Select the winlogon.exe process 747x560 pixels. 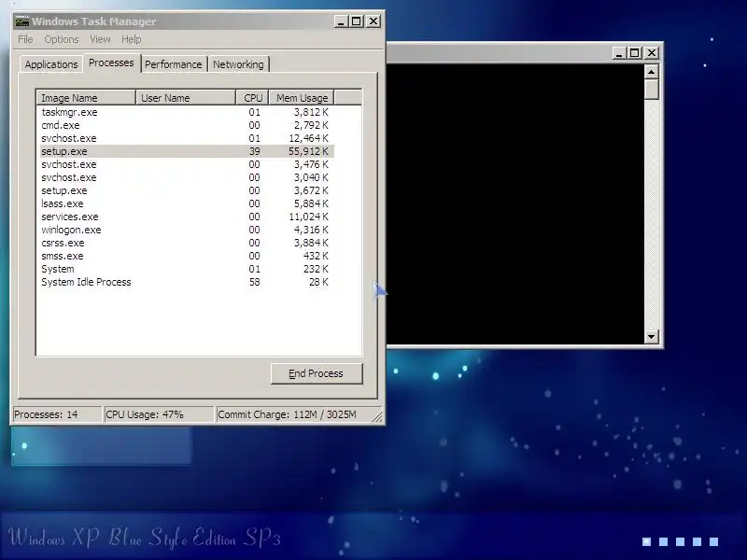point(186,230)
